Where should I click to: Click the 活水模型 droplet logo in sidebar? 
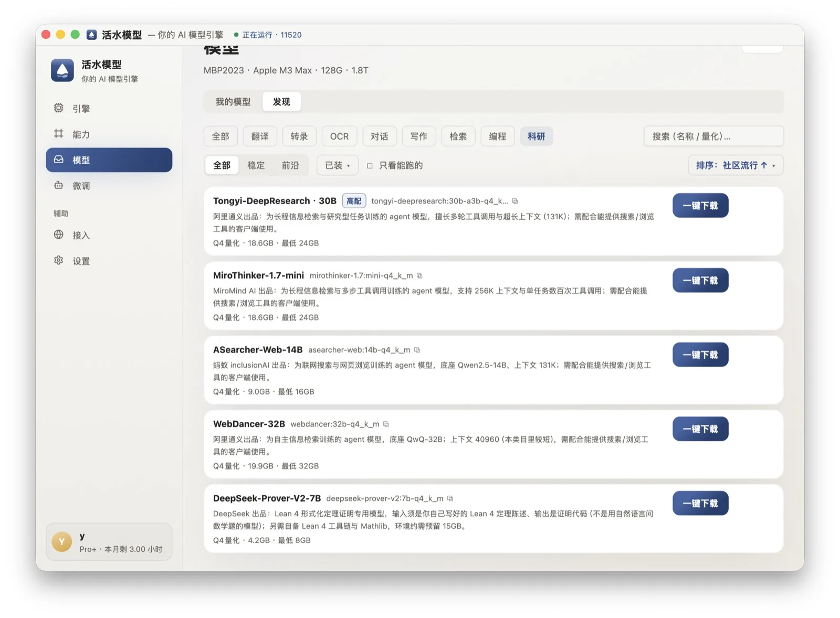pos(62,70)
